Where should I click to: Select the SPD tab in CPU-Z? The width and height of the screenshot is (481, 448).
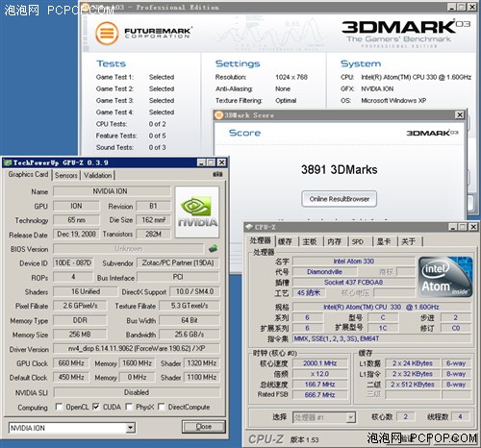click(x=359, y=241)
